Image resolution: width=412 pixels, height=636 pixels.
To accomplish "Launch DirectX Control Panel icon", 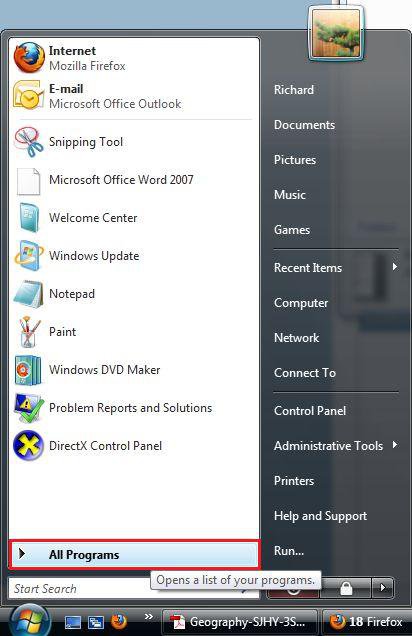I will (x=28, y=446).
